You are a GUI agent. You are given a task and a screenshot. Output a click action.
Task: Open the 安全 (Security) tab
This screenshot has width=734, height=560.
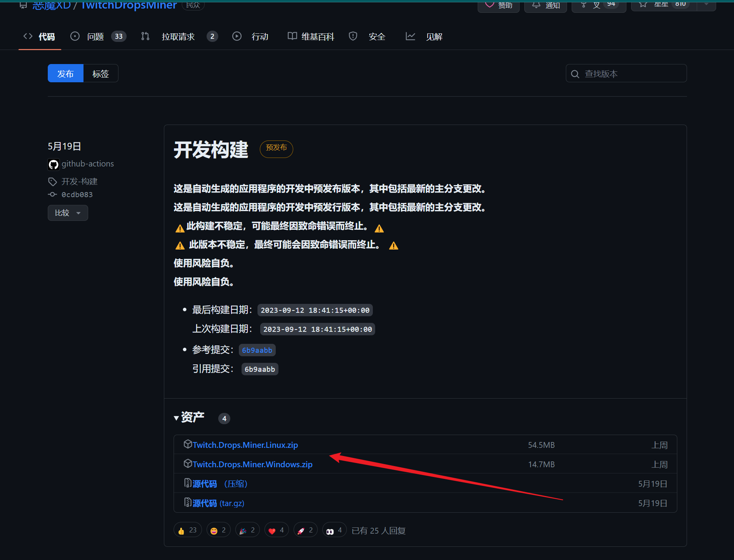point(367,36)
